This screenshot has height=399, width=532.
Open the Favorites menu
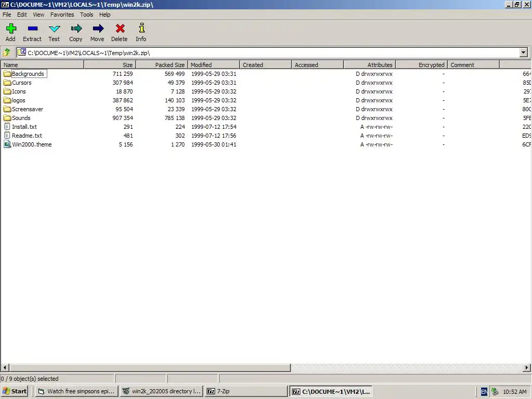pyautogui.click(x=62, y=15)
